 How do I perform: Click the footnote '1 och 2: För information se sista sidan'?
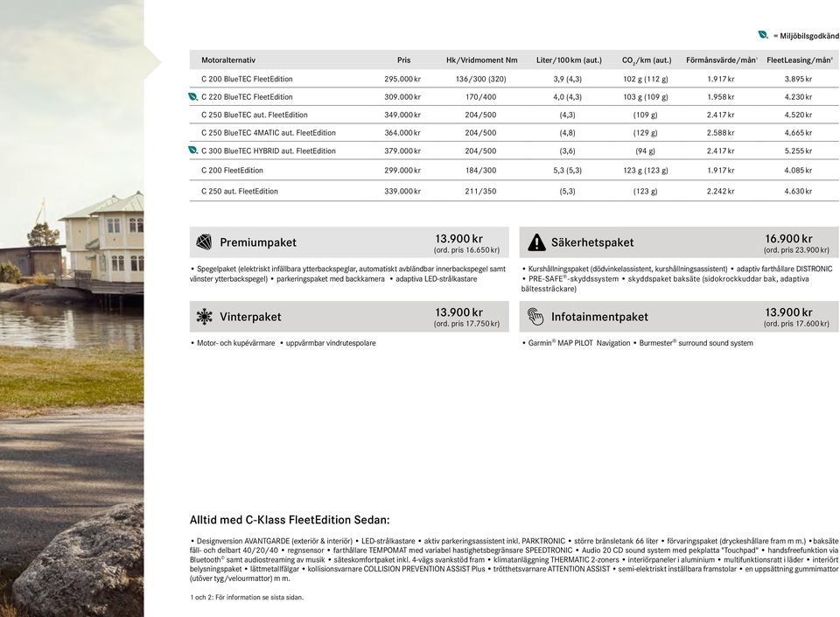tap(247, 597)
